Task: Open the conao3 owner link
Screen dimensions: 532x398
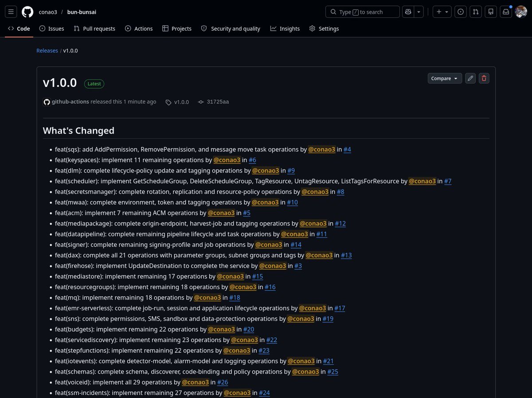Action: [47, 12]
